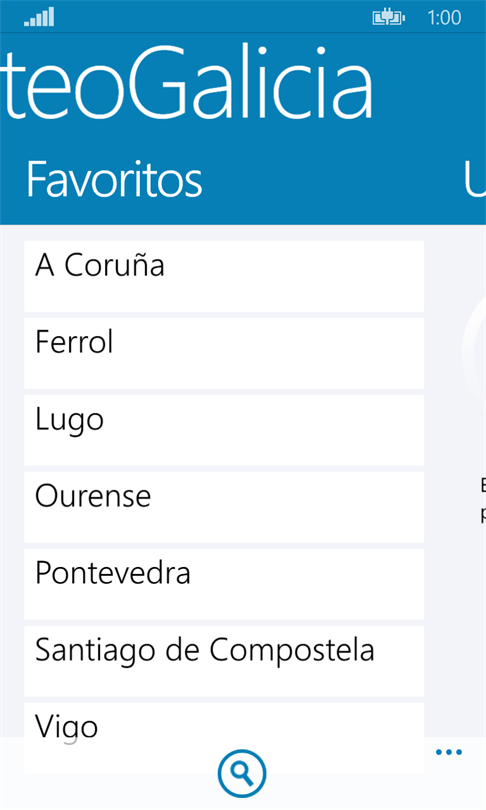This screenshot has height=810, width=486.
Task: Select Ourense from the list
Action: (x=224, y=507)
